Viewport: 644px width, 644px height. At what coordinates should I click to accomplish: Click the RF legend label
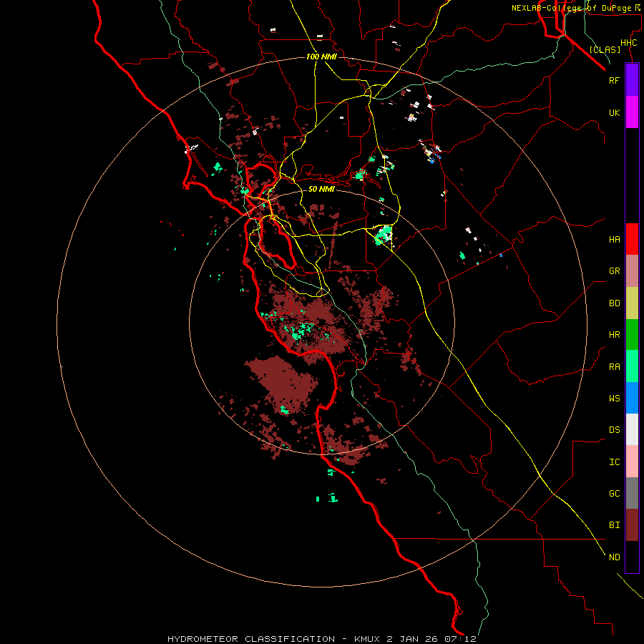[x=614, y=80]
